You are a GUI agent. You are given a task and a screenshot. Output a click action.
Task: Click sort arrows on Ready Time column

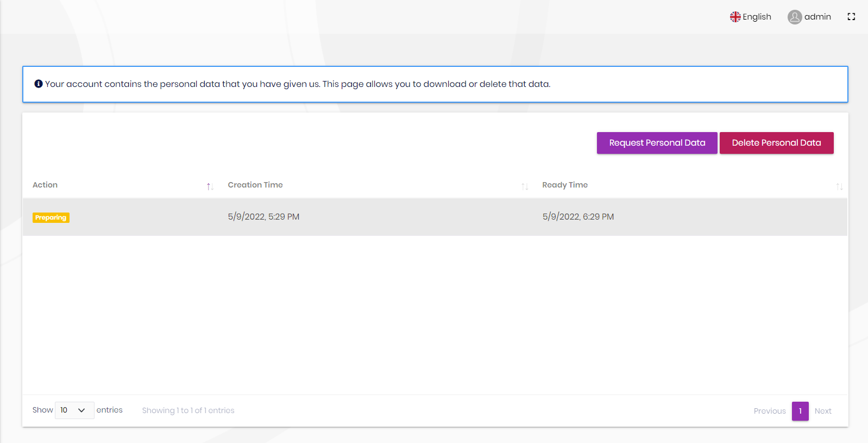pyautogui.click(x=839, y=186)
